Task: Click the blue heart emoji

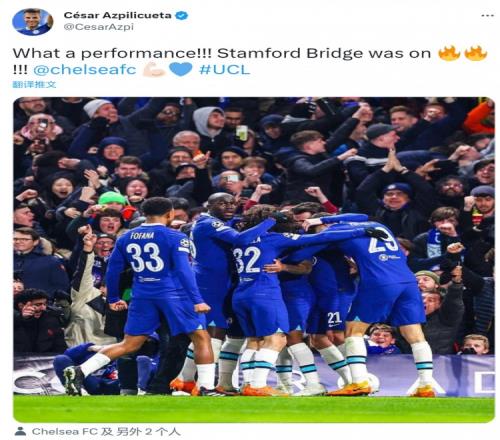Action: point(181,69)
